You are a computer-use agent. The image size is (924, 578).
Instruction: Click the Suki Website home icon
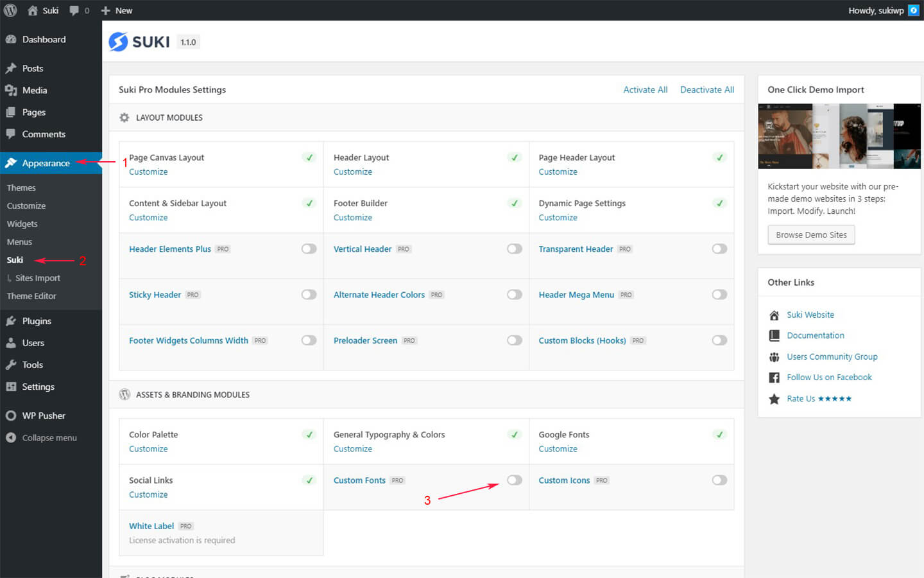click(x=774, y=315)
